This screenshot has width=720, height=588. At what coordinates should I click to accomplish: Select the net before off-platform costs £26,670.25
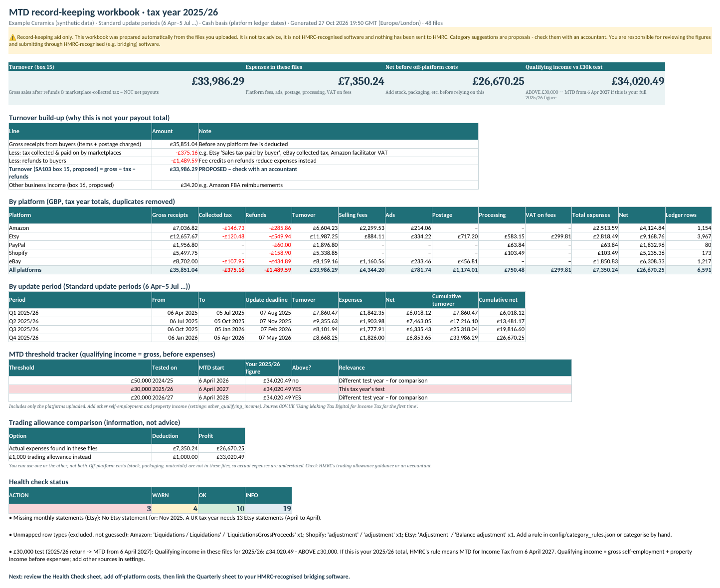498,81
